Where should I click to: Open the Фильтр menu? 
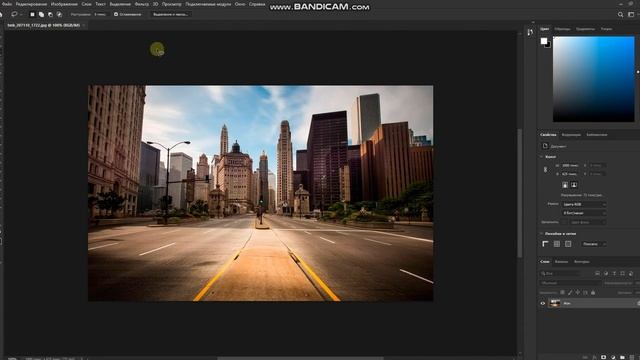pos(142,4)
